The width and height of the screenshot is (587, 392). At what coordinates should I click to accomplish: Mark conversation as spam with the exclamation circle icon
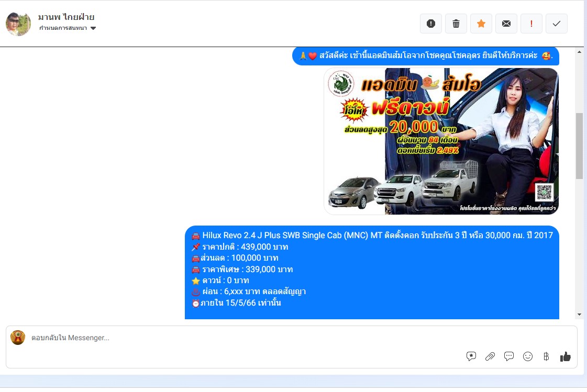(x=431, y=24)
